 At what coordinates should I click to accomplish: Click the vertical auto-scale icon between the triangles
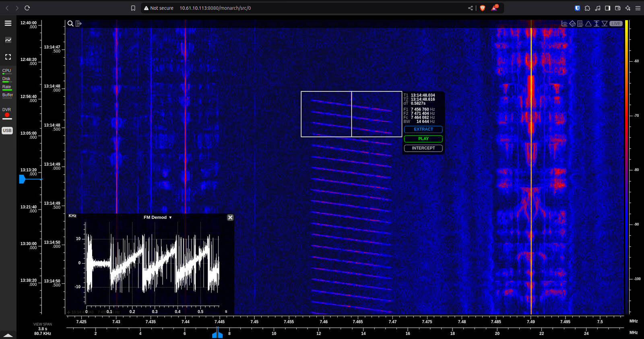tap(597, 24)
